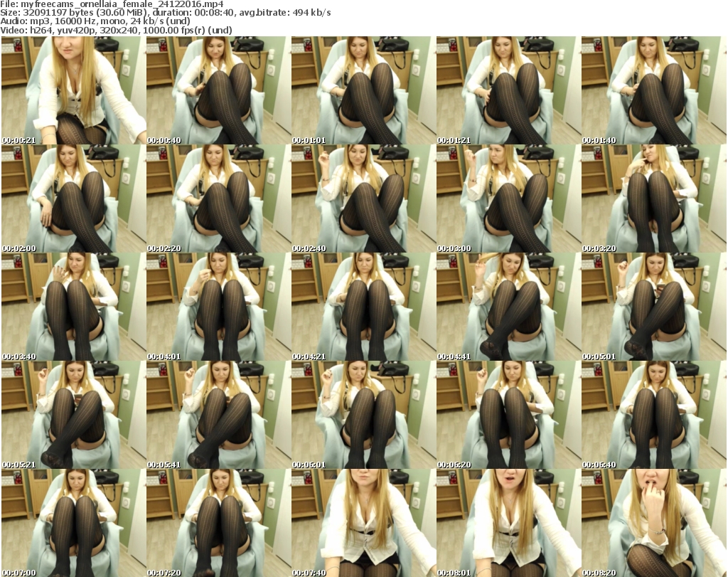Select the Video h264 info line
The height and width of the screenshot is (577, 728).
click(116, 30)
